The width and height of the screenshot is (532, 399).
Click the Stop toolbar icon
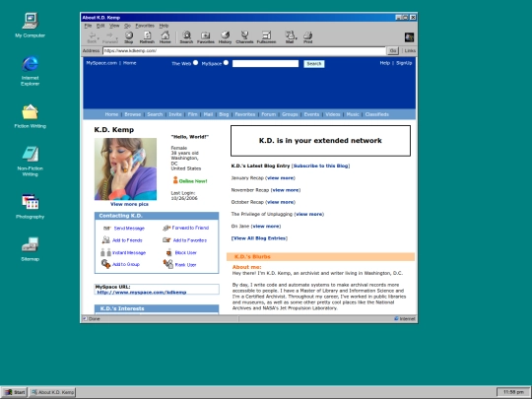(129, 37)
